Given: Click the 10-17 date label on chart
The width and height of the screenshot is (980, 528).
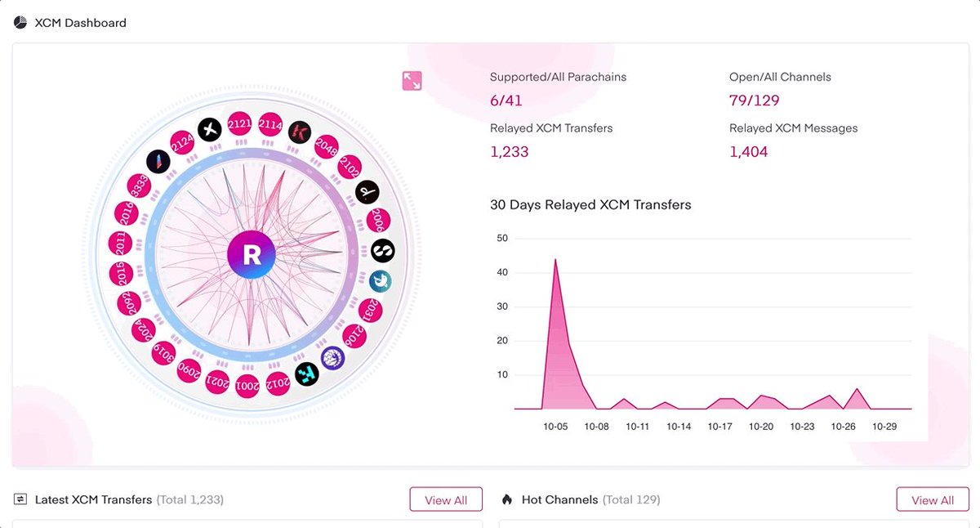Looking at the screenshot, I should 719,427.
